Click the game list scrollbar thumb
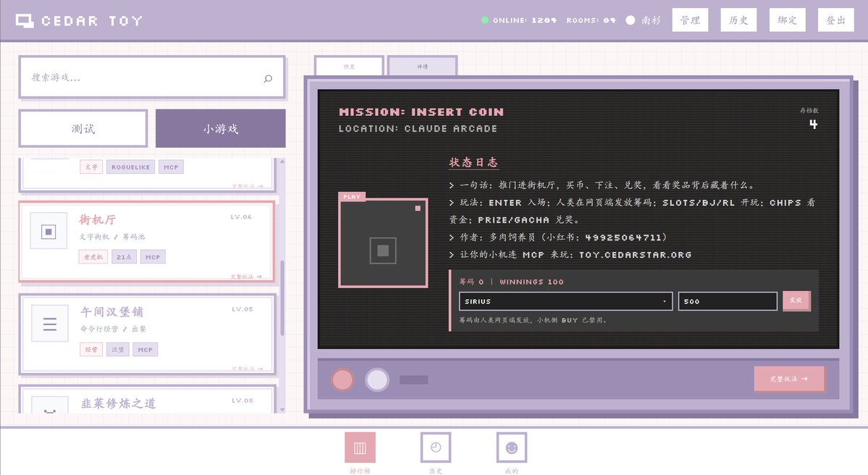The image size is (868, 475). [282, 298]
